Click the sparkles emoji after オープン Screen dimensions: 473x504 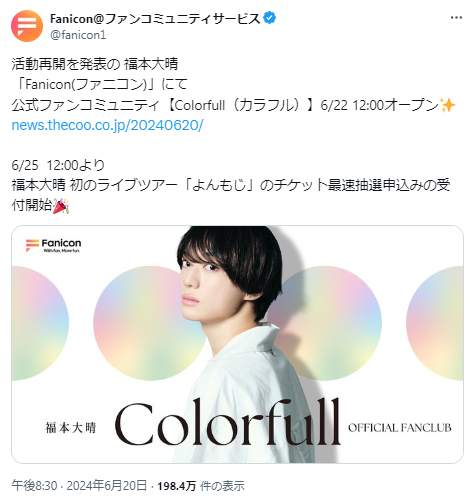click(x=448, y=105)
